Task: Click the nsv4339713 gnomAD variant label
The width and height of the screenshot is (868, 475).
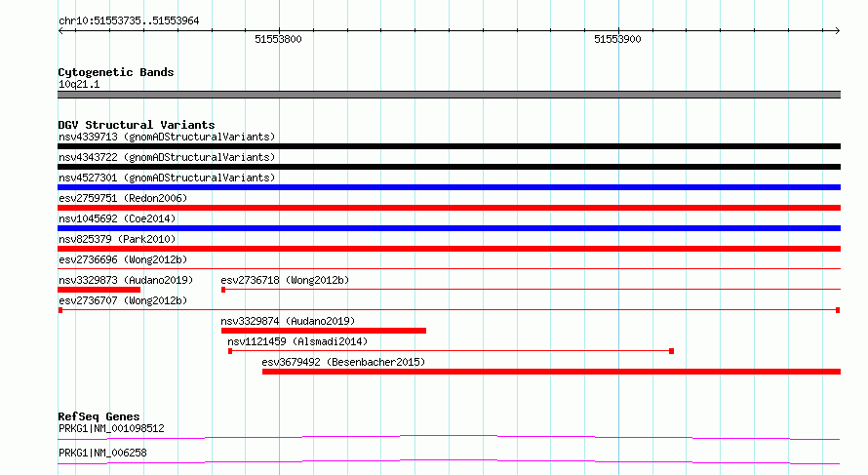Action: point(167,137)
